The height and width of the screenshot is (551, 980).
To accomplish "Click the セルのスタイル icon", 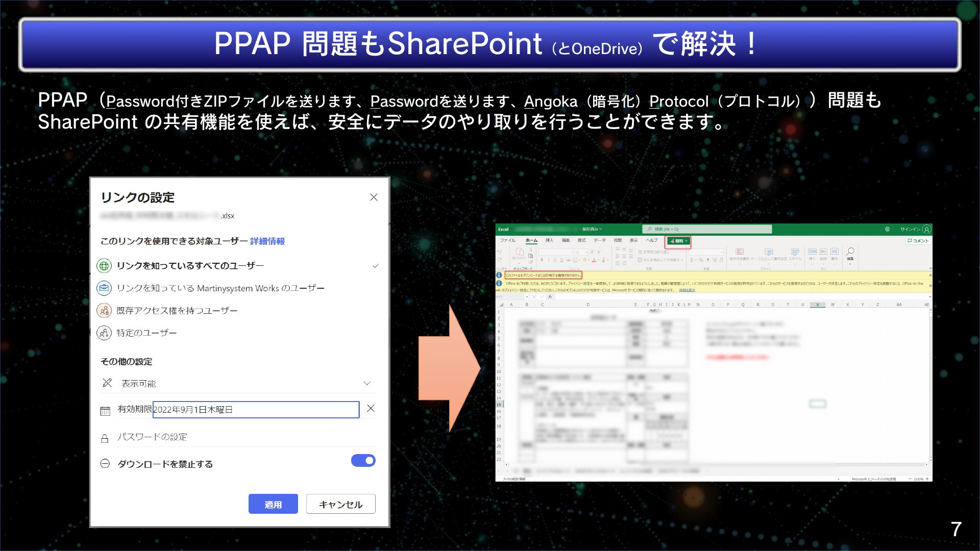I will coord(795,252).
